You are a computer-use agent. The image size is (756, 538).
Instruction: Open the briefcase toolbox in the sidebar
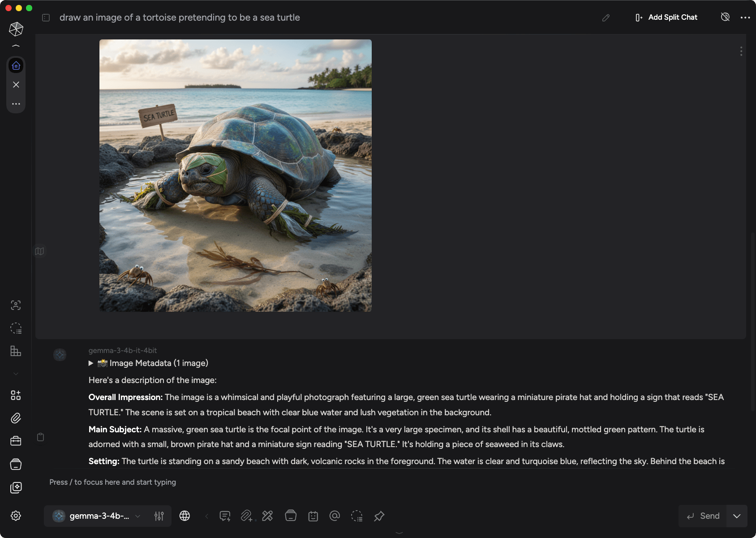tap(16, 441)
